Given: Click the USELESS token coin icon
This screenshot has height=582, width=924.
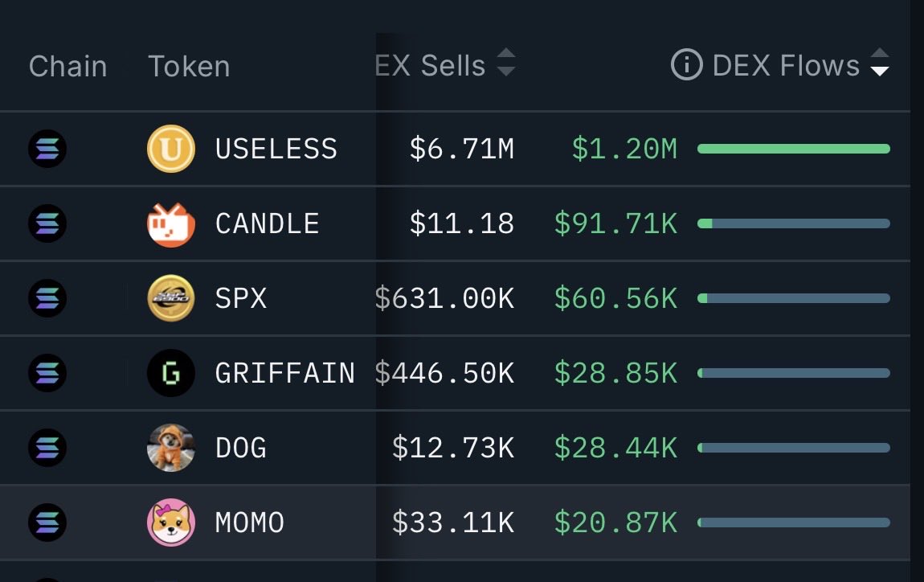Looking at the screenshot, I should (171, 149).
